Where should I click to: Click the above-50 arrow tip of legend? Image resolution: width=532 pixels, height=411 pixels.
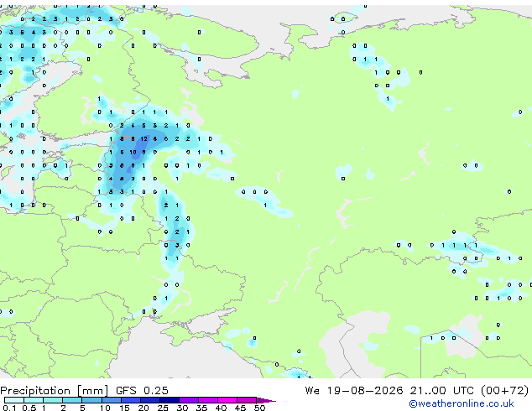(x=266, y=400)
